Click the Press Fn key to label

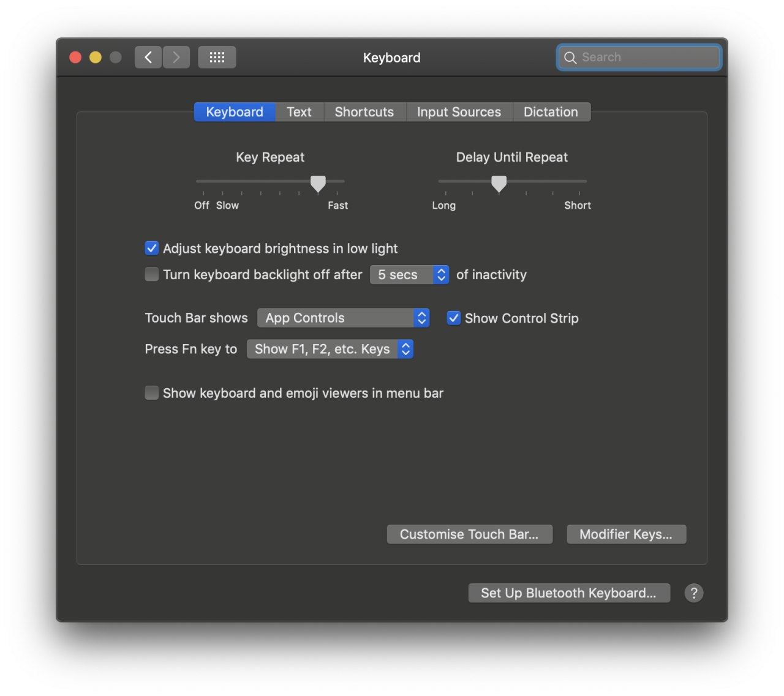click(x=191, y=349)
